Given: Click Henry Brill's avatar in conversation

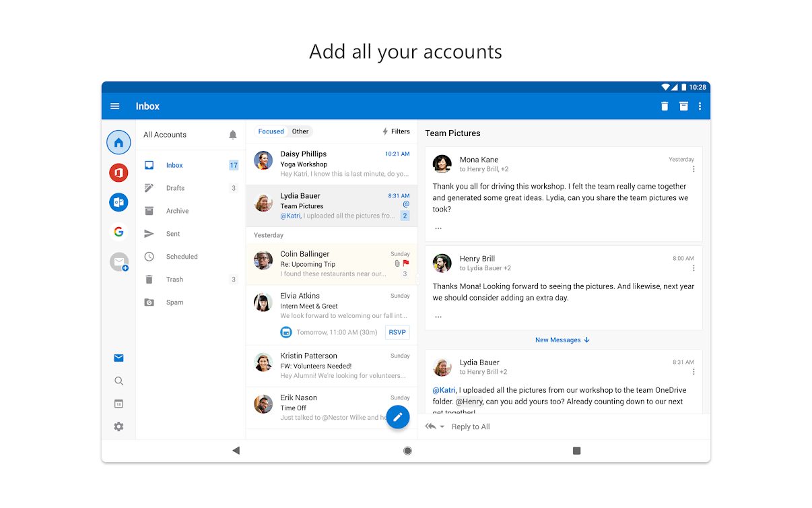Looking at the screenshot, I should point(442,263).
